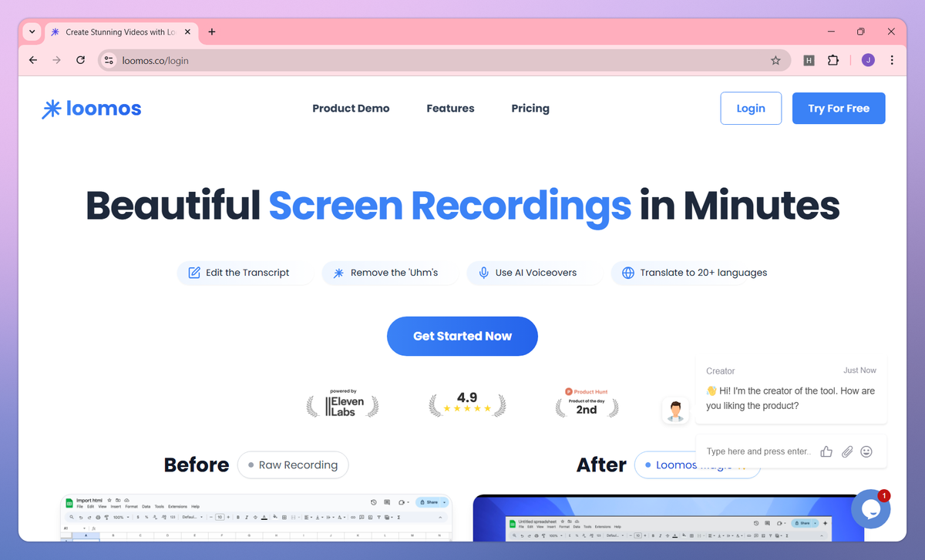Screen dimensions: 925x560
Task: Open site information icon in address bar
Action: 109,60
